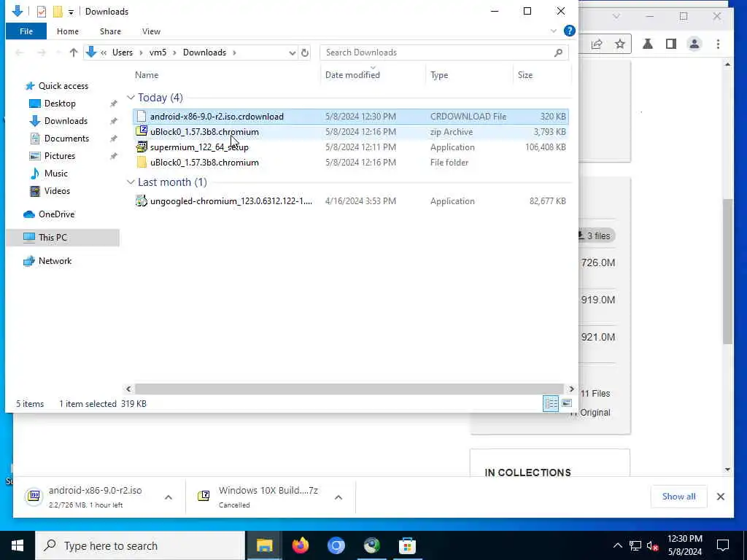Switch to details view layout icon

click(x=551, y=404)
